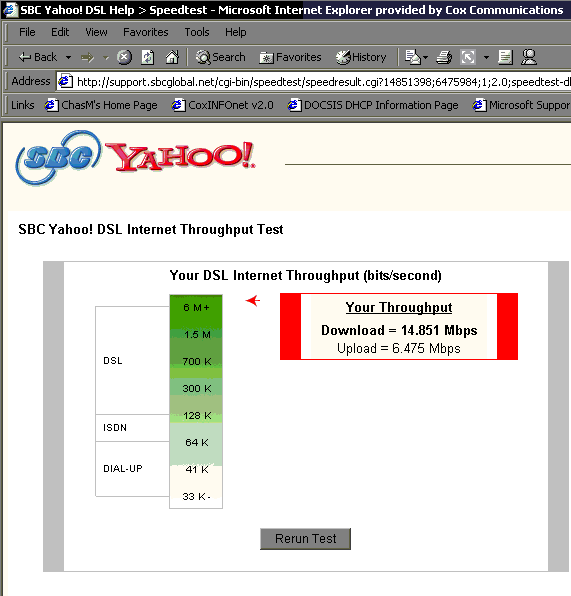Open the Forward history dropdown arrow

[x=106, y=58]
